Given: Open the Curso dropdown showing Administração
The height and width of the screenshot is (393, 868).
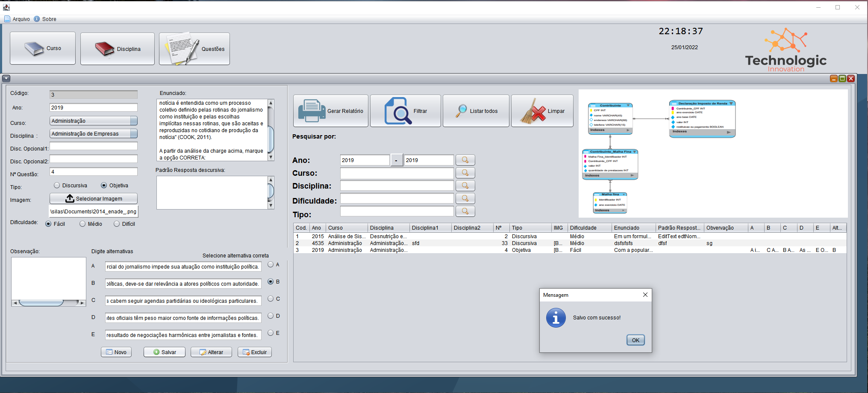Looking at the screenshot, I should click(x=132, y=121).
